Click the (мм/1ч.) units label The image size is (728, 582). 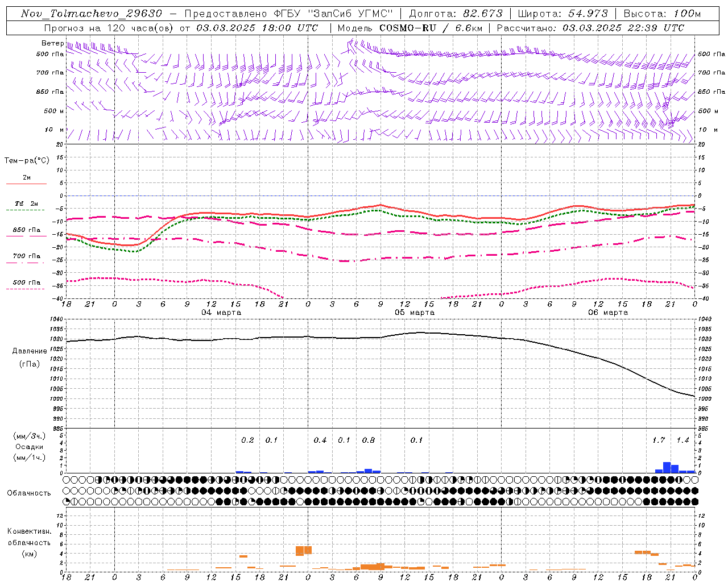click(x=30, y=458)
